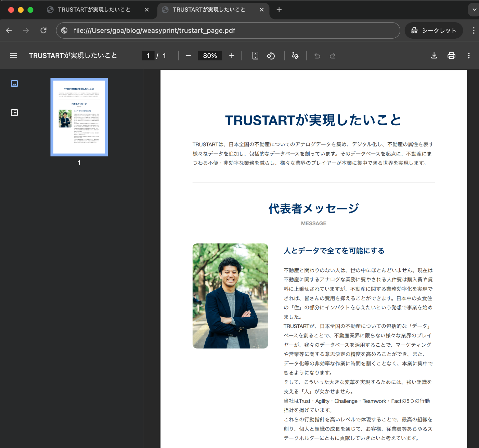Click the MESSAGE subtitle text
The height and width of the screenshot is (448, 479).
pyautogui.click(x=314, y=223)
